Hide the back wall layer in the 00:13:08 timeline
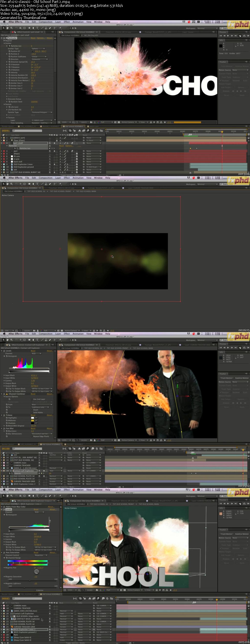250x644 pixels. click(x=50, y=162)
